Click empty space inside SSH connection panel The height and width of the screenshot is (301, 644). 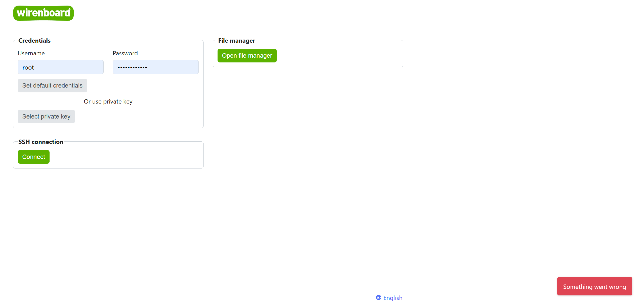pyautogui.click(x=127, y=157)
